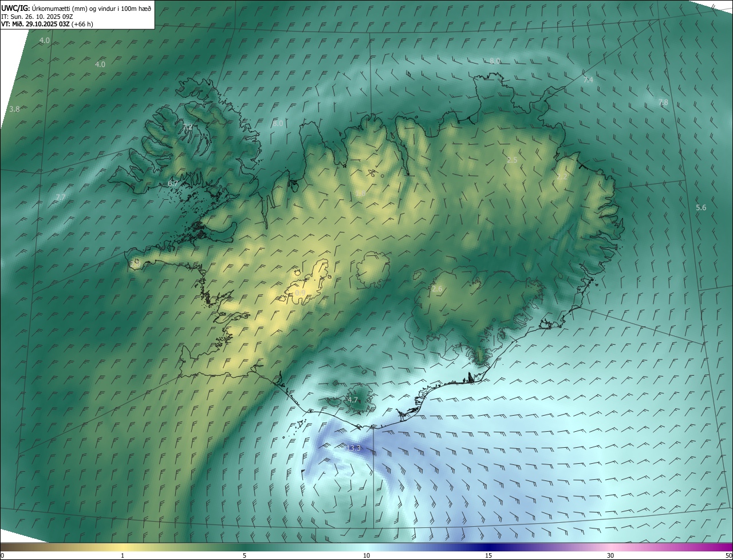Click the 5 tick on the color scale
733x560 pixels.
[245, 555]
